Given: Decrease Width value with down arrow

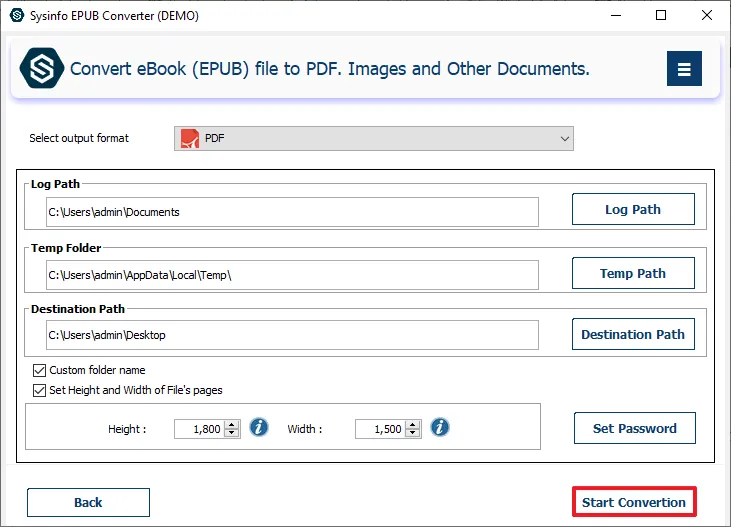Looking at the screenshot, I should [x=413, y=433].
